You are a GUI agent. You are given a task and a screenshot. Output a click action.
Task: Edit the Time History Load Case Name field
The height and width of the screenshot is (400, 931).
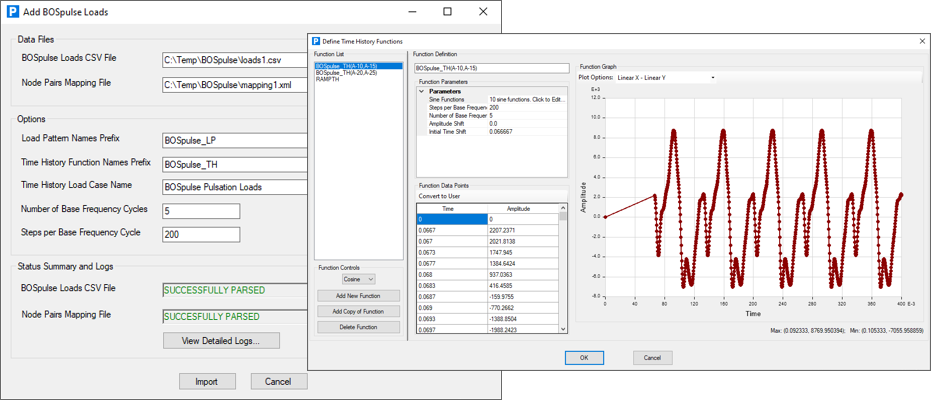[x=235, y=187]
